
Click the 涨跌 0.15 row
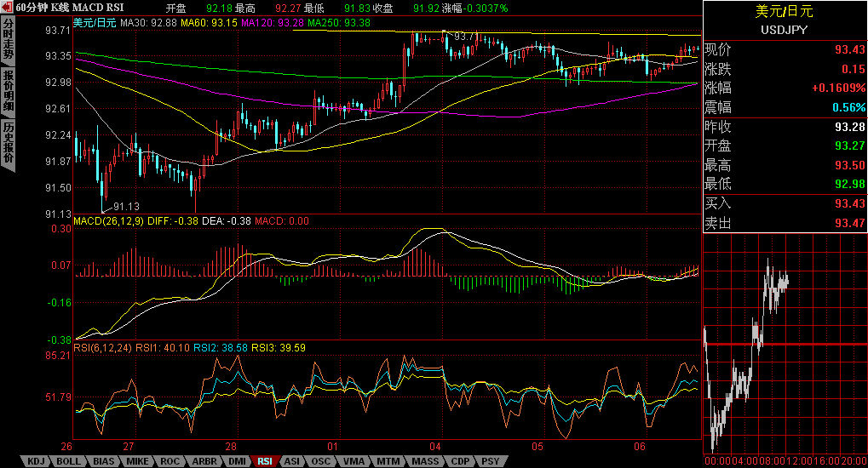pyautogui.click(x=785, y=69)
